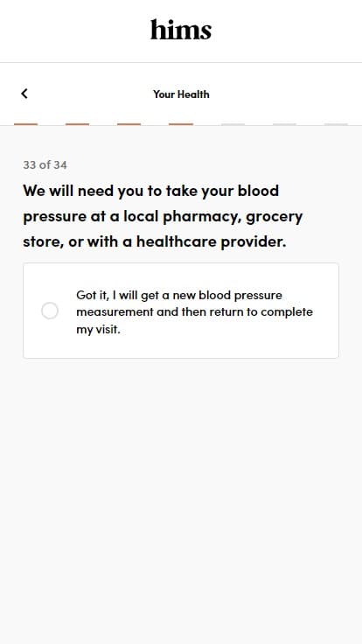Click the "We will need you" heading line

(x=151, y=191)
